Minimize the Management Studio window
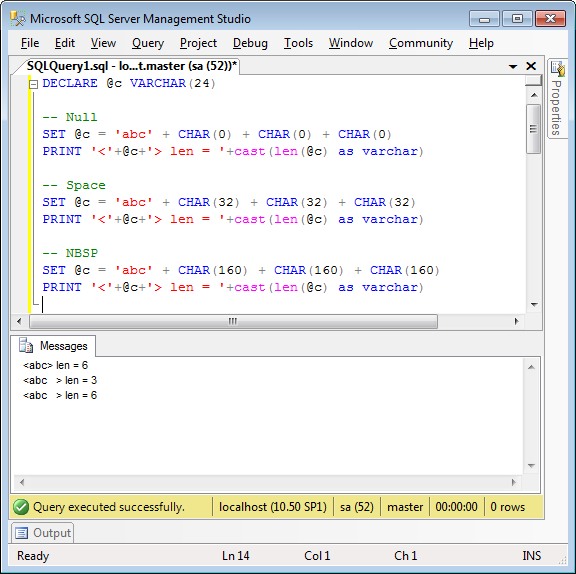The width and height of the screenshot is (576, 574). click(x=484, y=19)
